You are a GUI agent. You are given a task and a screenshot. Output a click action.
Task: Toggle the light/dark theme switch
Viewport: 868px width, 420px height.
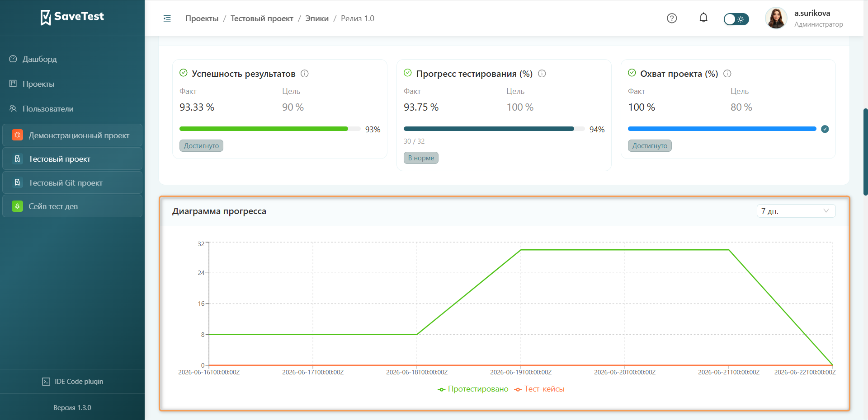(x=736, y=19)
